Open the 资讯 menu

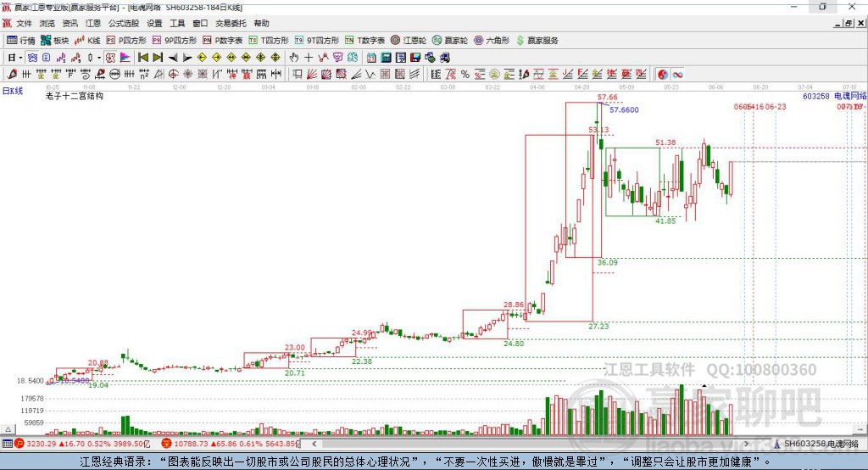pyautogui.click(x=70, y=23)
